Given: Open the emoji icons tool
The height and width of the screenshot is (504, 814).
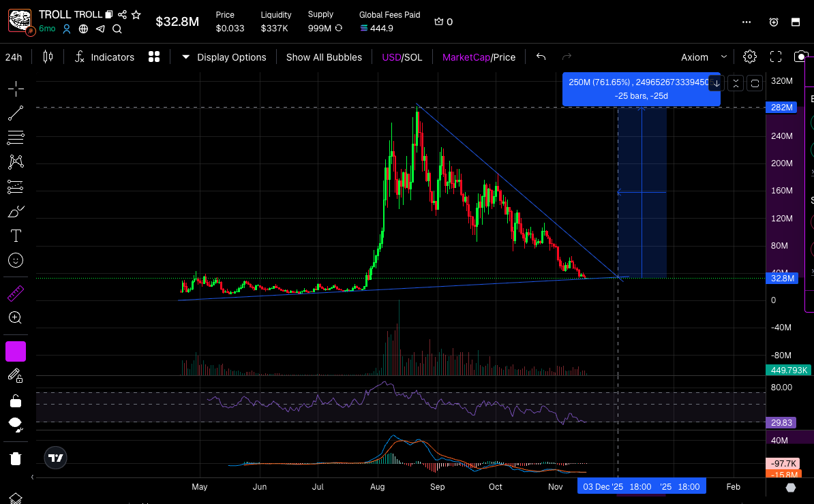Looking at the screenshot, I should point(16,260).
